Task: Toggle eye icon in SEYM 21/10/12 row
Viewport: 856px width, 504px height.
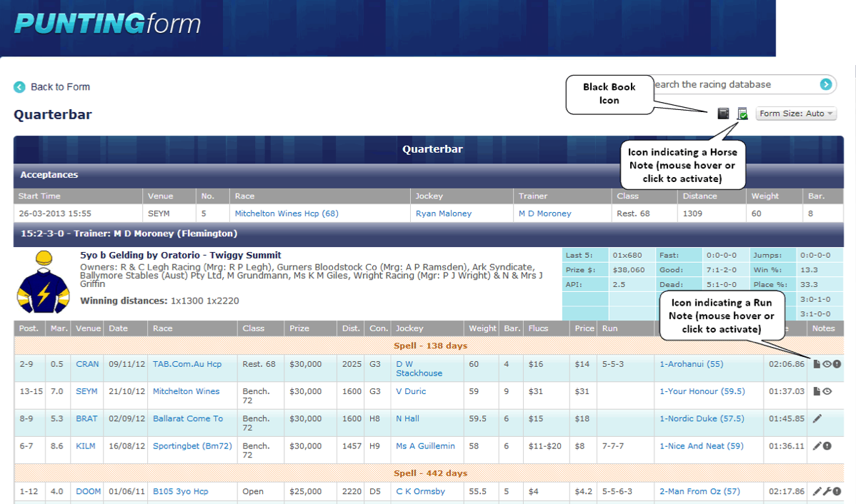Action: (827, 391)
